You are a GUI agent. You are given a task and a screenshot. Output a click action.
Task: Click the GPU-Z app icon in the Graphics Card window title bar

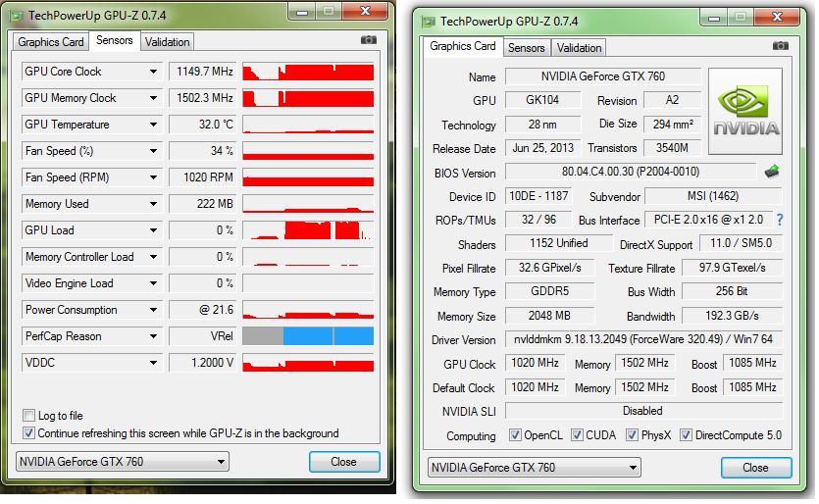point(429,22)
